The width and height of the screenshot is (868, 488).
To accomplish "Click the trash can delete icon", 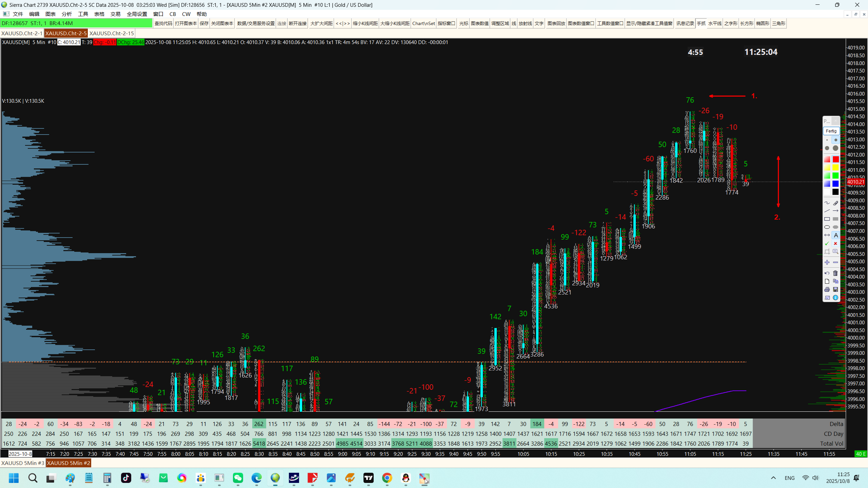I will (835, 273).
